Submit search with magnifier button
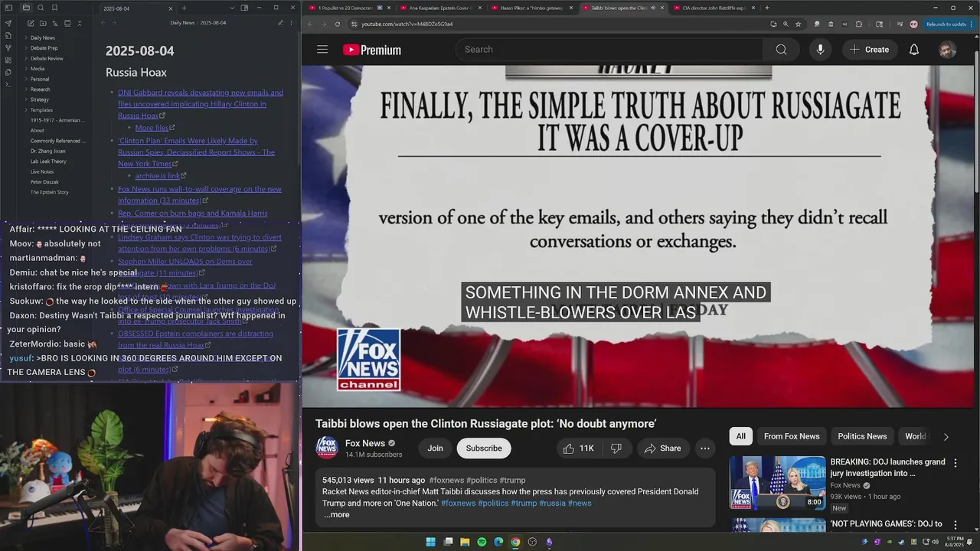Screen dimensions: 980x551 click(x=781, y=50)
